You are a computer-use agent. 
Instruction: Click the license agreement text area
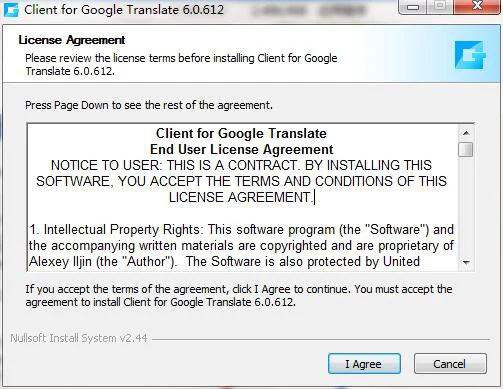[x=243, y=197]
